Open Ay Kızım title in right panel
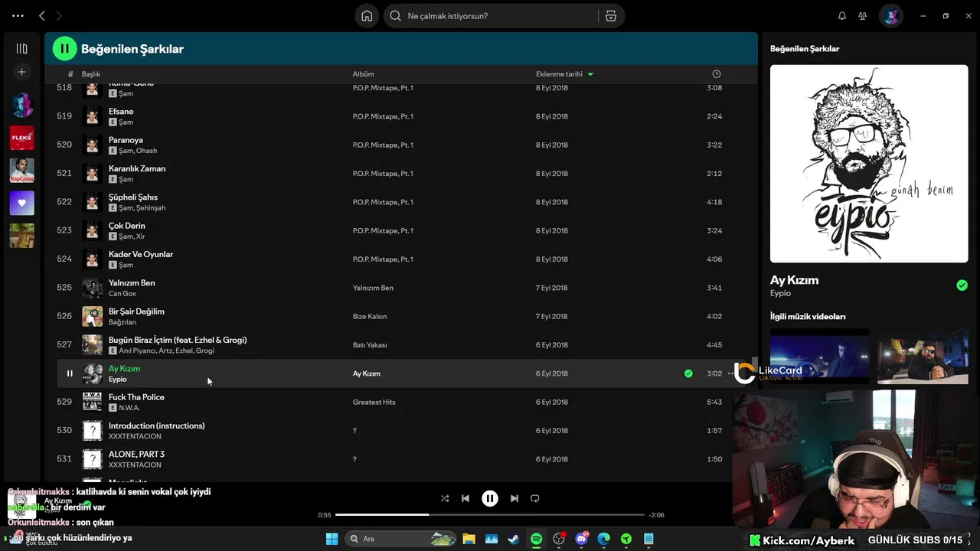The image size is (980, 551). point(794,280)
